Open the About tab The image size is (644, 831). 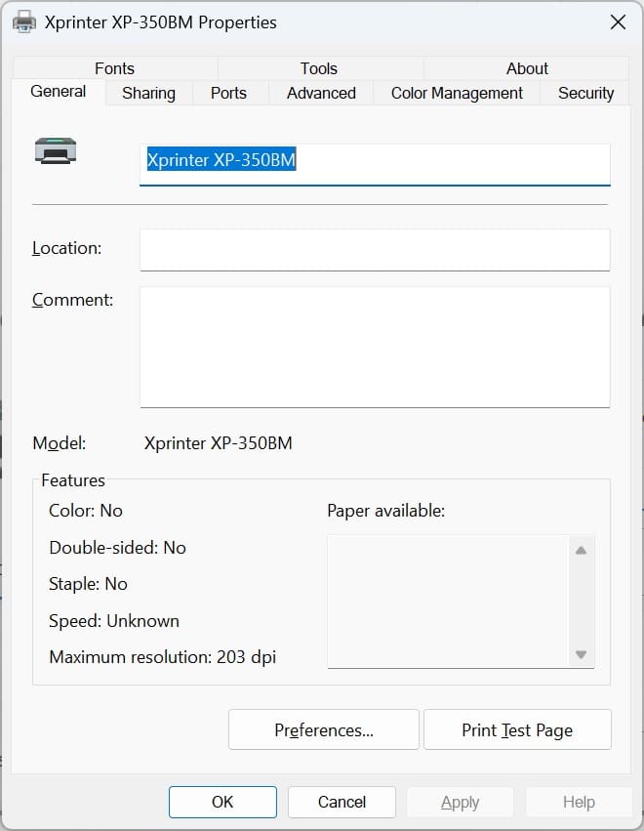527,68
